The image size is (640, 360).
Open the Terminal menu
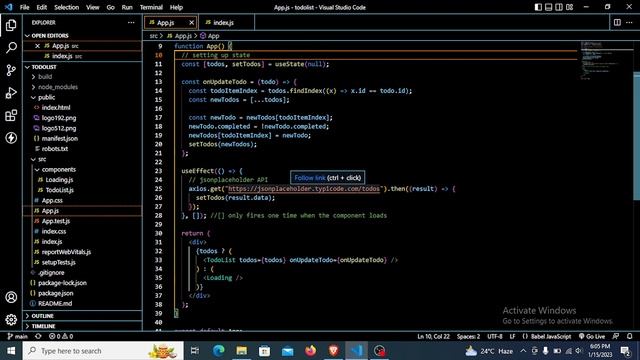point(151,7)
